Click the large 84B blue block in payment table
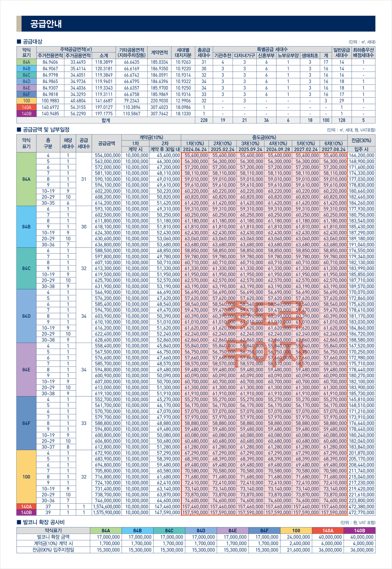This screenshot has width=392, height=569. [26, 227]
